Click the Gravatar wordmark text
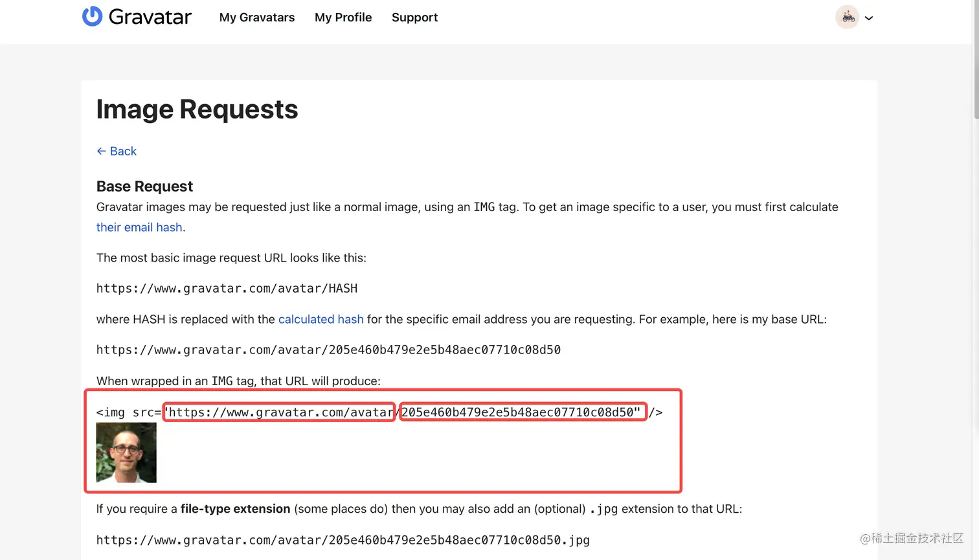Screen dimensions: 979x560 click(x=150, y=17)
